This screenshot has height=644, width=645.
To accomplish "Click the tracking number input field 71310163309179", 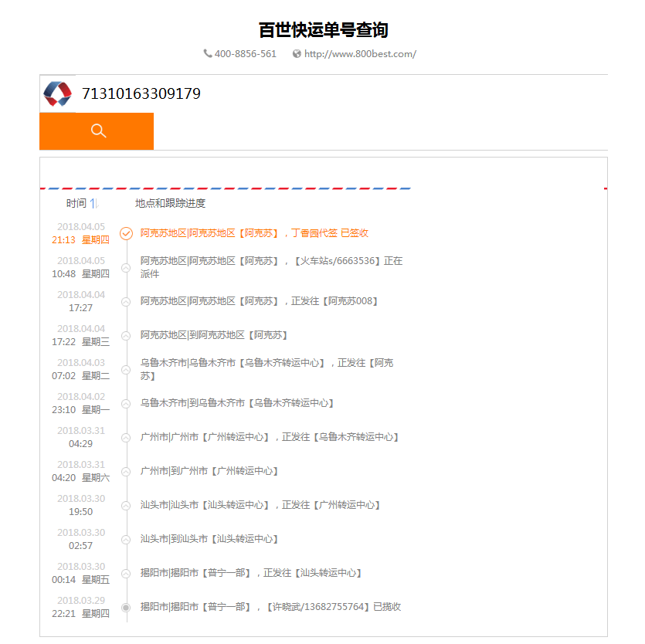I will (x=341, y=93).
